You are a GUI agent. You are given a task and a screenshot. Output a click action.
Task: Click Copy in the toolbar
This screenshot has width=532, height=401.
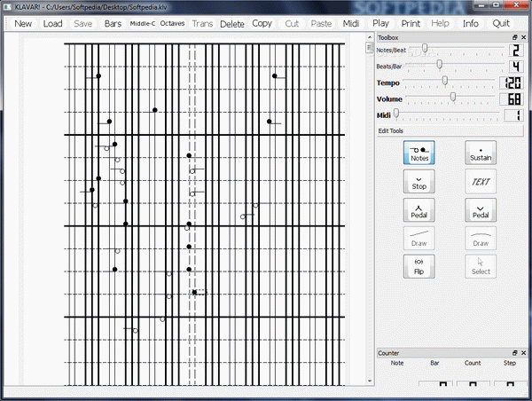pyautogui.click(x=262, y=23)
